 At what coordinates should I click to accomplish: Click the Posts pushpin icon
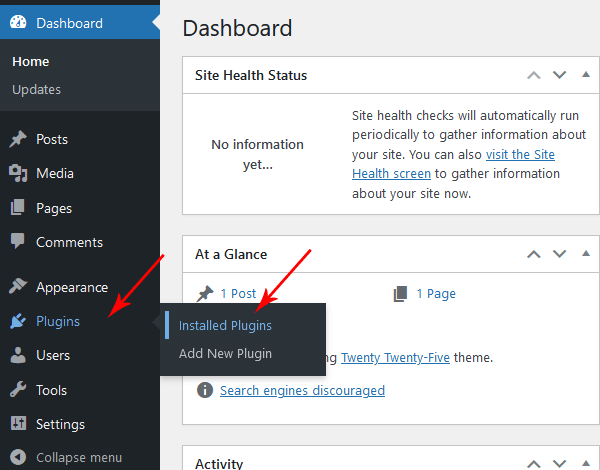pos(18,139)
